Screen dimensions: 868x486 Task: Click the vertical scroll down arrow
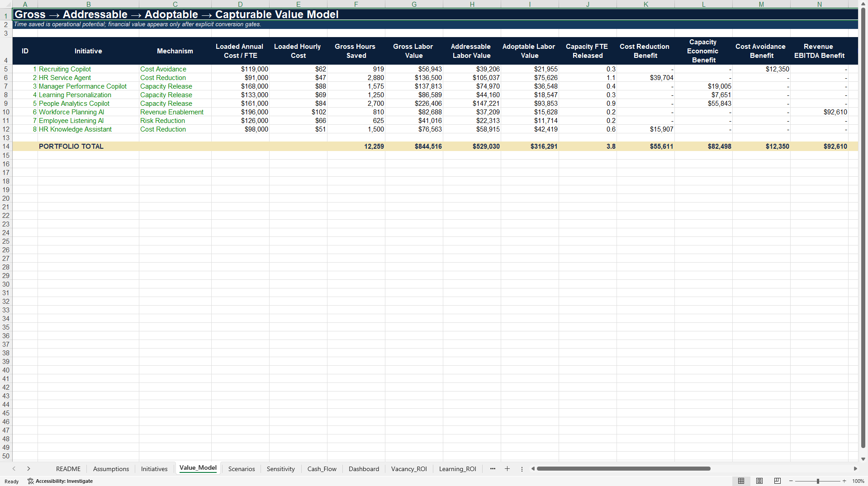[863, 459]
